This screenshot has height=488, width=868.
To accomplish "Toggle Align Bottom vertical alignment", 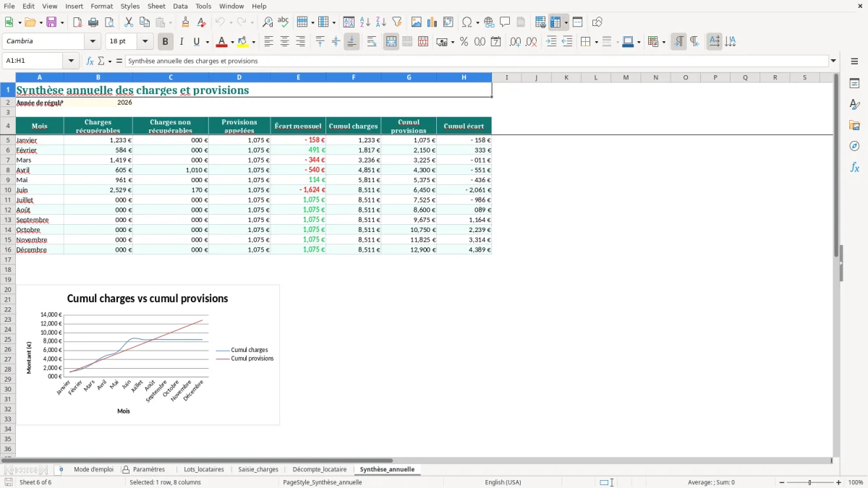I will pyautogui.click(x=352, y=42).
